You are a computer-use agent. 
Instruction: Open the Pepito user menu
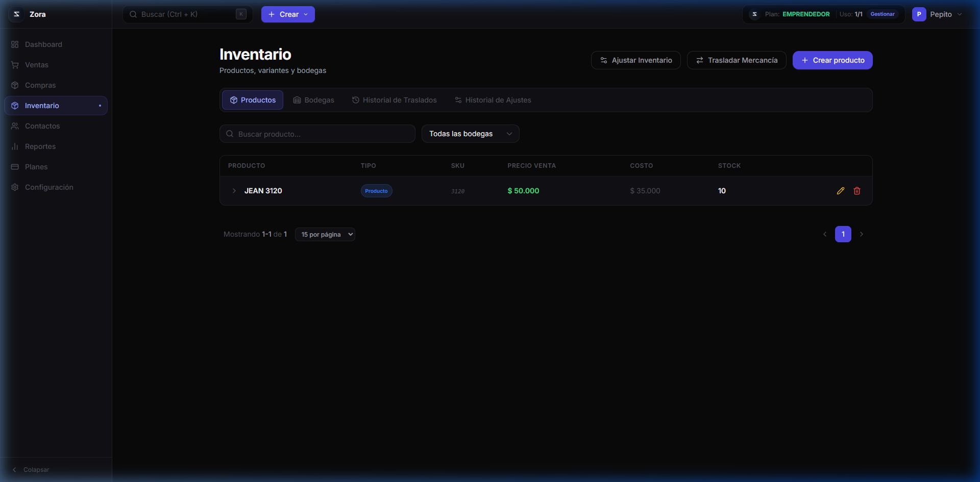(x=938, y=14)
